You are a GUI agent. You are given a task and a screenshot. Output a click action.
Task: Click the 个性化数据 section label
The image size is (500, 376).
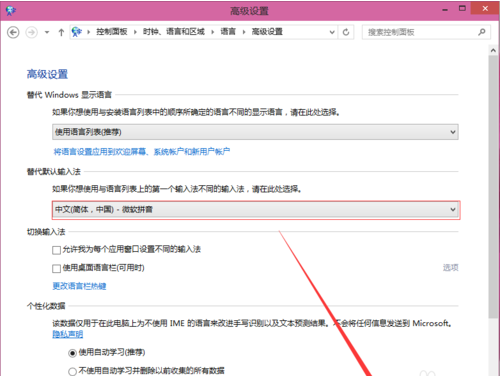pos(46,306)
